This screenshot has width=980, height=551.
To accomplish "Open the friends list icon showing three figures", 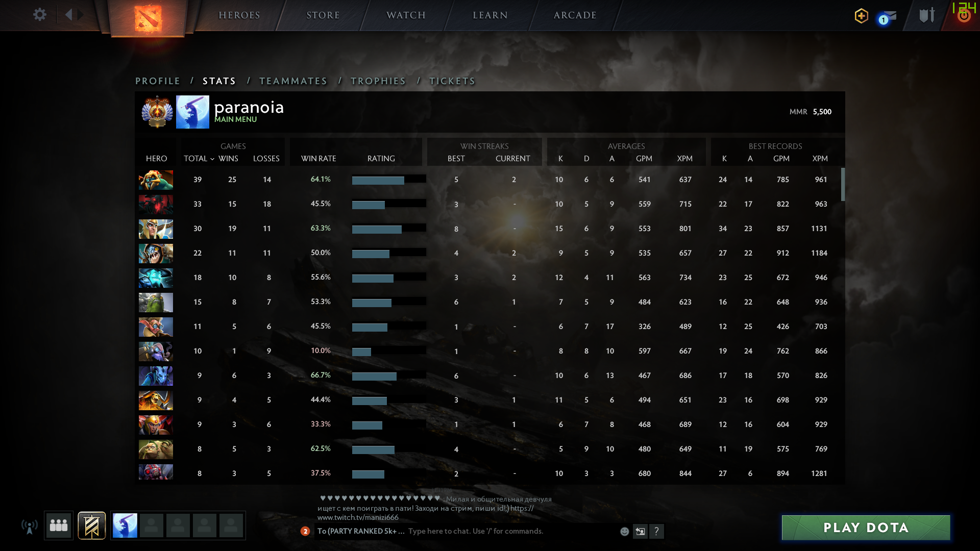I will (58, 525).
